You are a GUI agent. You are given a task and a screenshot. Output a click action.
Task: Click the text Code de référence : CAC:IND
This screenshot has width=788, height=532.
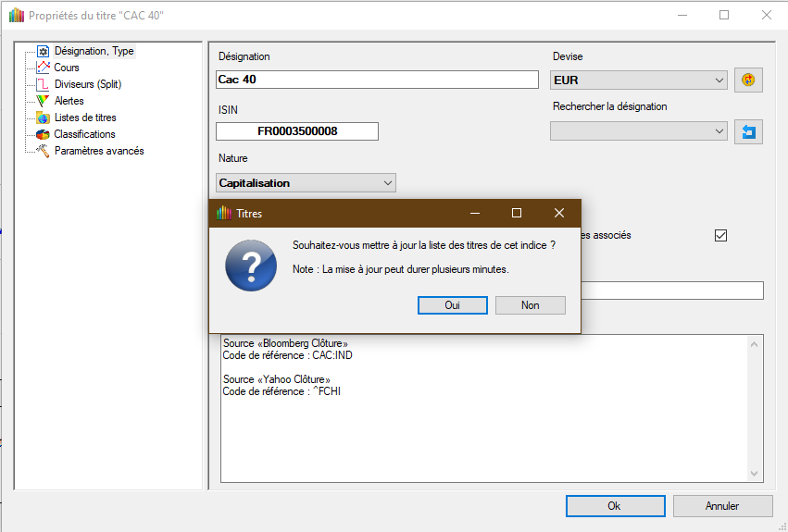point(287,355)
